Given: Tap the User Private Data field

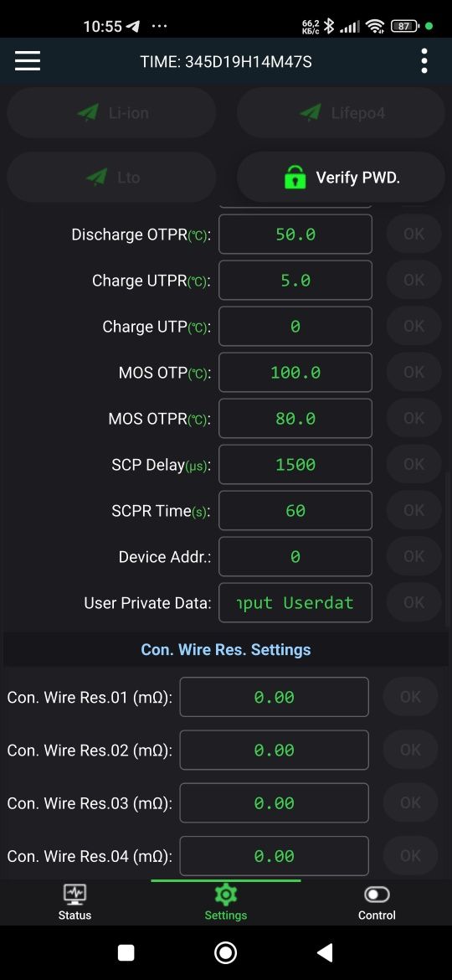Looking at the screenshot, I should click(295, 602).
